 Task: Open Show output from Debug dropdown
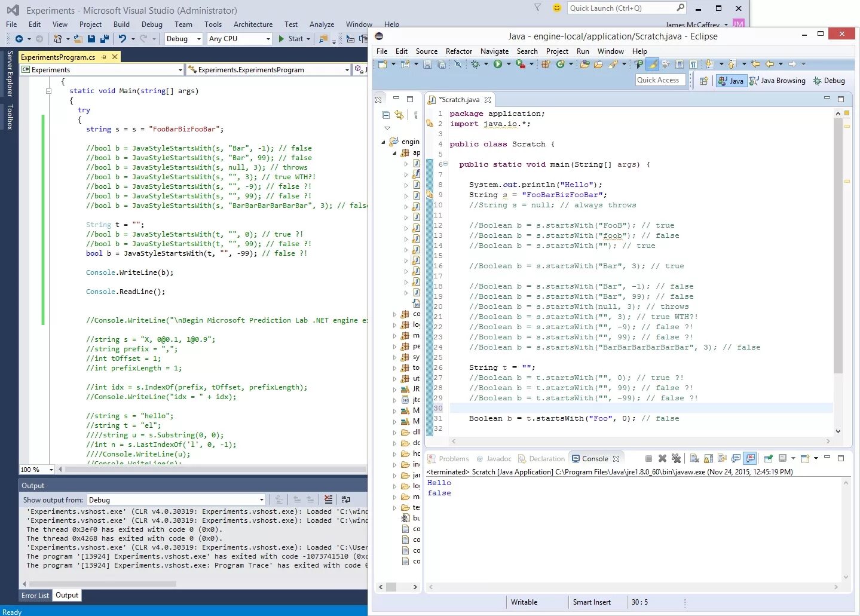pos(176,499)
